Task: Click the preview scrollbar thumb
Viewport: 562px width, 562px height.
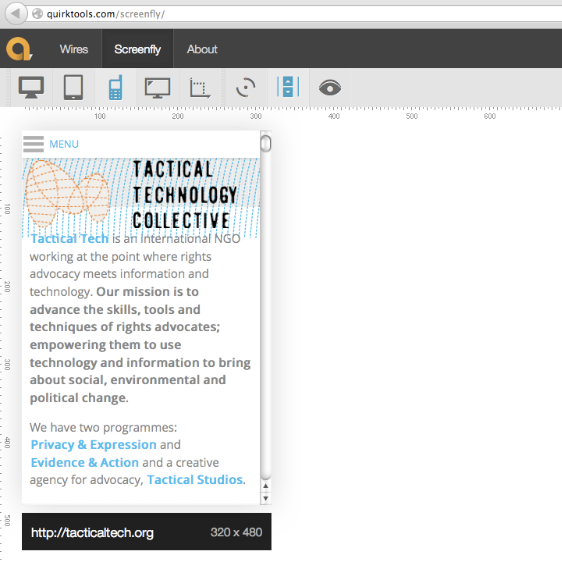Action: 266,143
